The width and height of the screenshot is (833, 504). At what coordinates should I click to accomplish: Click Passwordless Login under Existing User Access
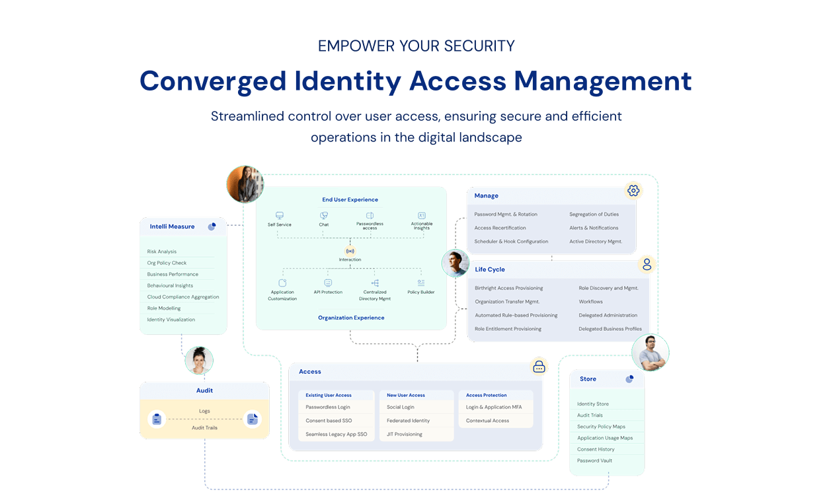tap(328, 407)
